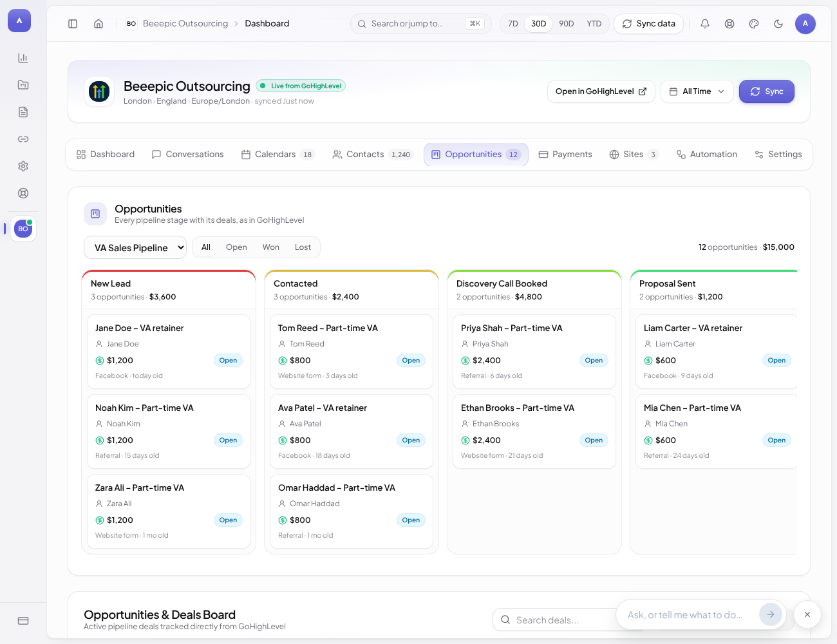Click the app logo at top left
The width and height of the screenshot is (837, 644).
[19, 21]
